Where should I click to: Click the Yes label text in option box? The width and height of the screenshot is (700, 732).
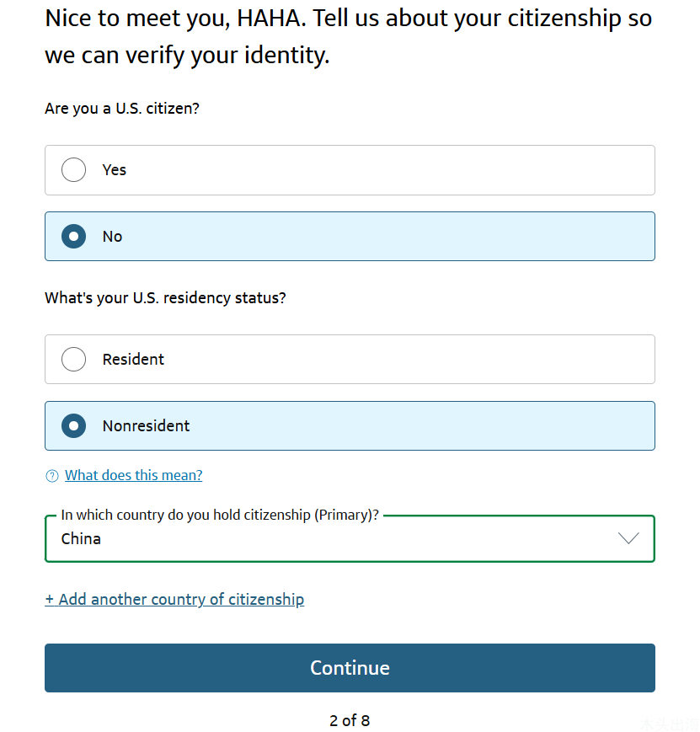click(x=115, y=170)
